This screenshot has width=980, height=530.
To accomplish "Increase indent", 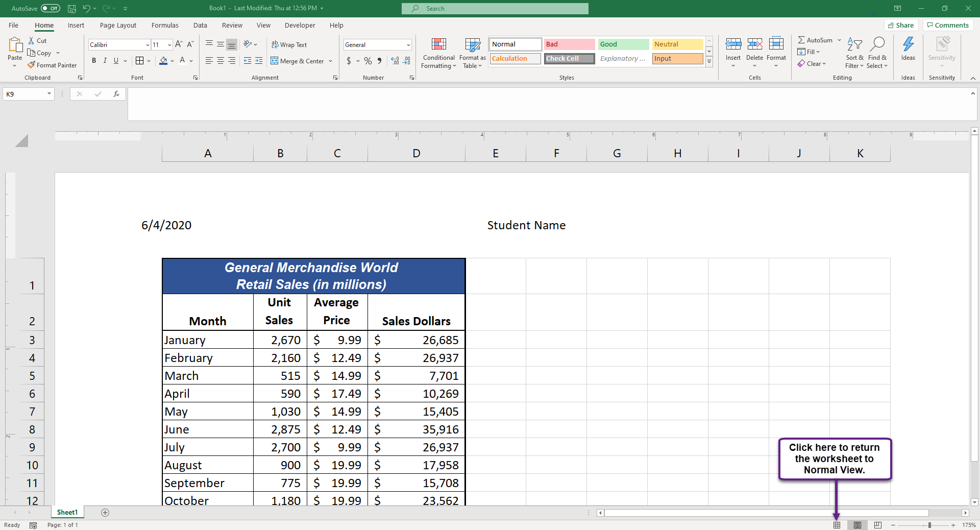I will click(259, 60).
